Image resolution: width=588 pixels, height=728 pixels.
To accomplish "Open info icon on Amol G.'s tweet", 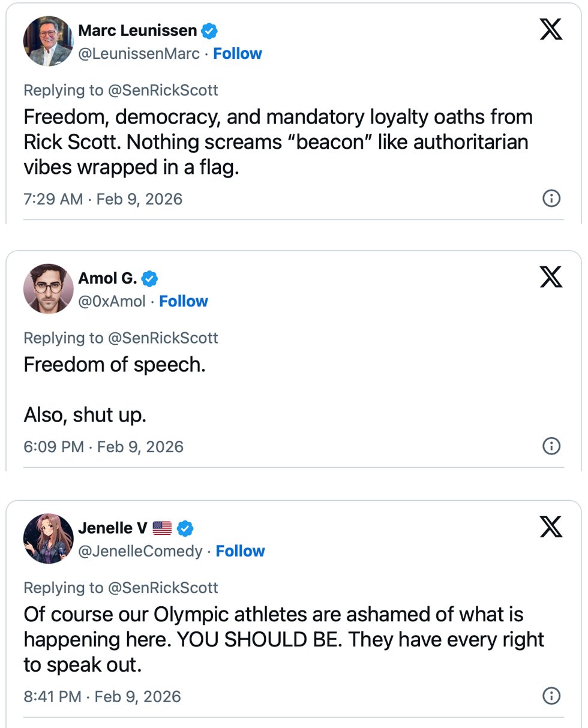I will click(551, 446).
